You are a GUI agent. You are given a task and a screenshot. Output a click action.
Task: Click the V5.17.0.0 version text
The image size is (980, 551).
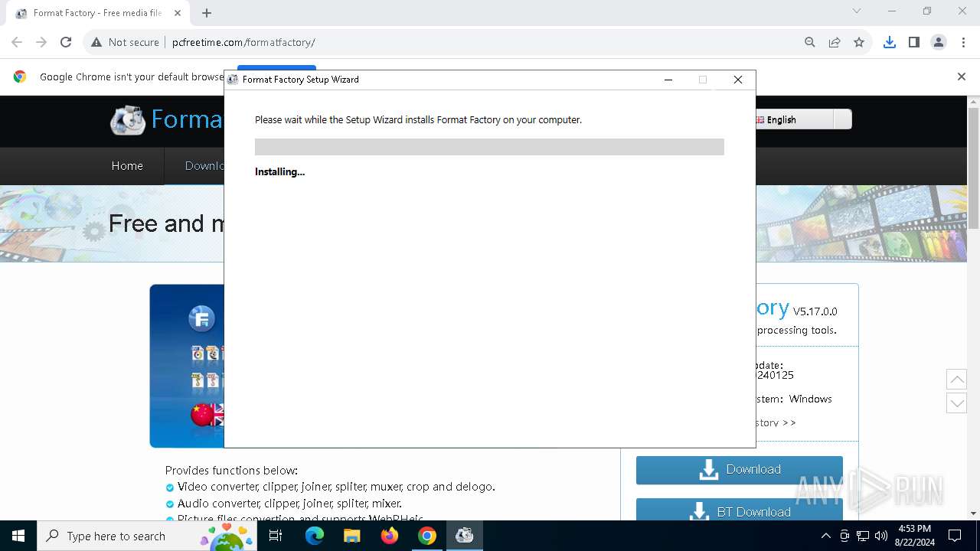[x=815, y=311]
